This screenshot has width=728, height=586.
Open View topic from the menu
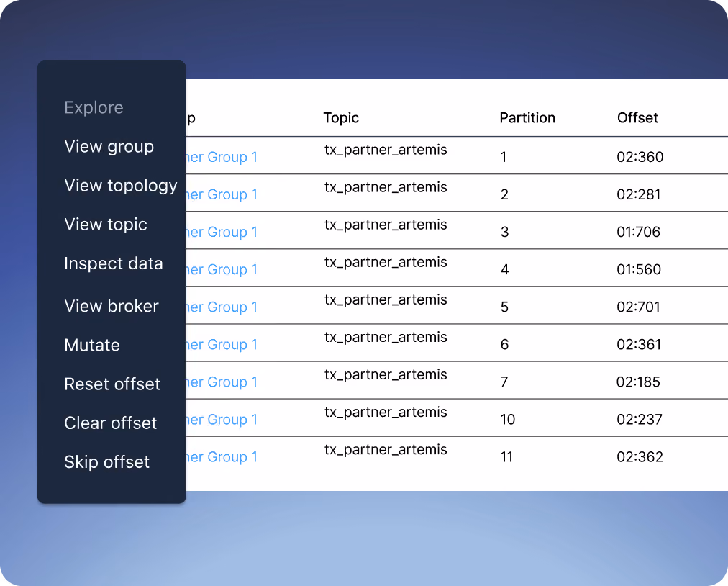click(x=106, y=225)
